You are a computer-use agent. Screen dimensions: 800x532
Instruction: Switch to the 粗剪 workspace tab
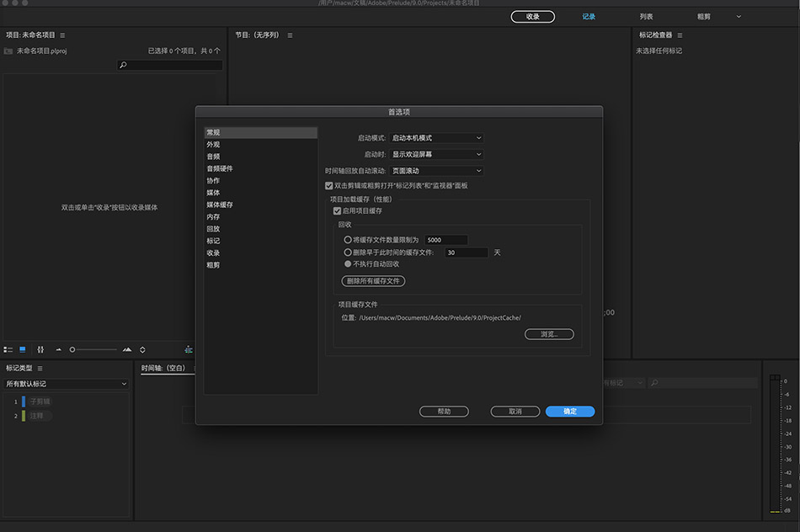pos(704,16)
